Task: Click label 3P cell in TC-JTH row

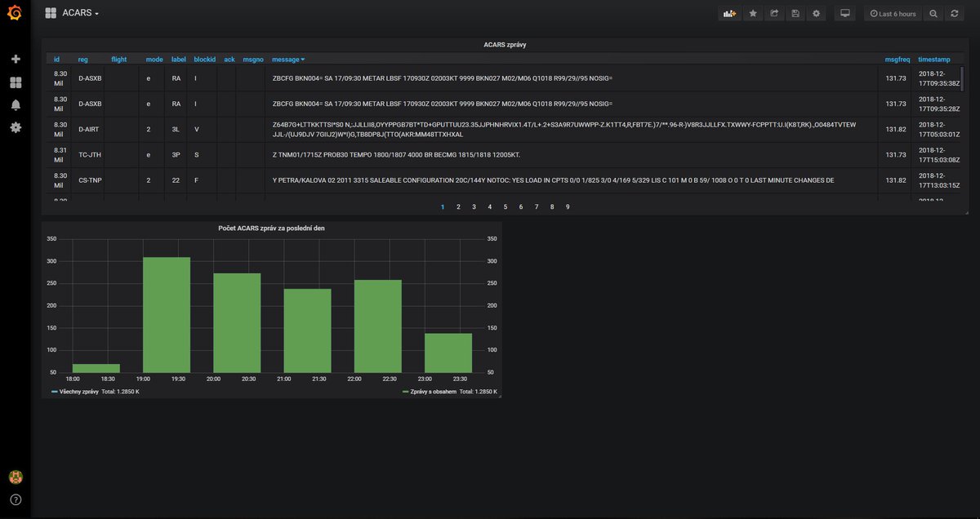Action: [176, 154]
